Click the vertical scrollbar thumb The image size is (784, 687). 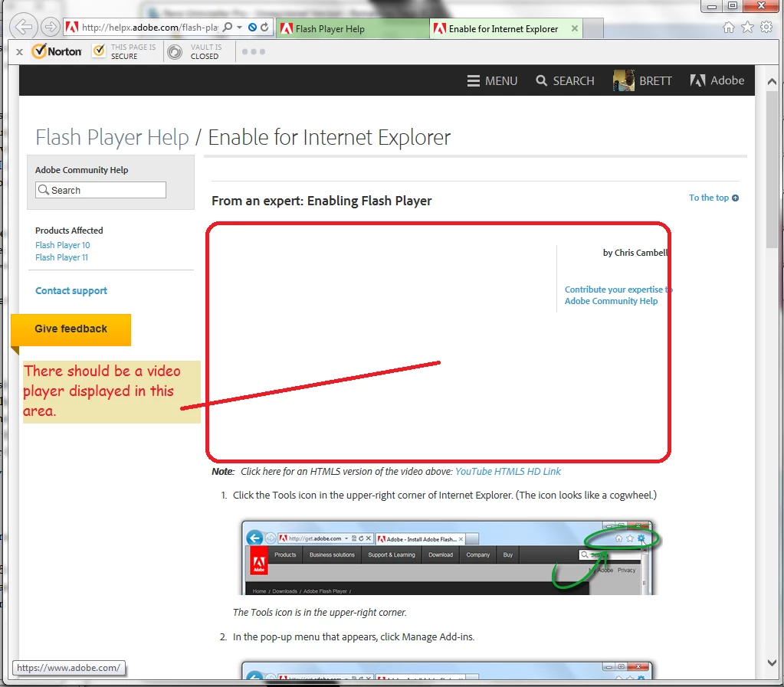772,168
